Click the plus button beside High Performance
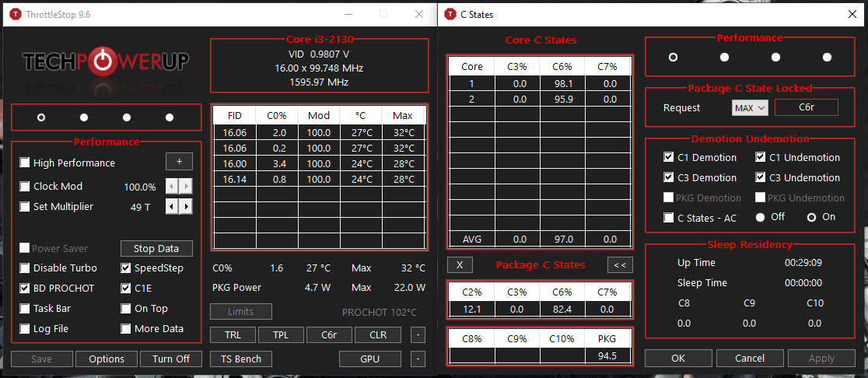 coord(180,162)
